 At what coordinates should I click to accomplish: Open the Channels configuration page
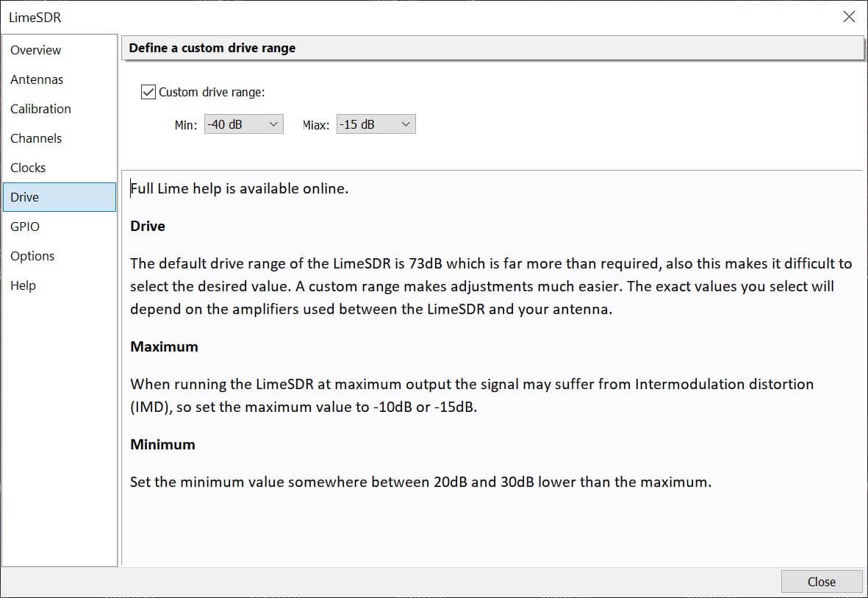coord(37,138)
